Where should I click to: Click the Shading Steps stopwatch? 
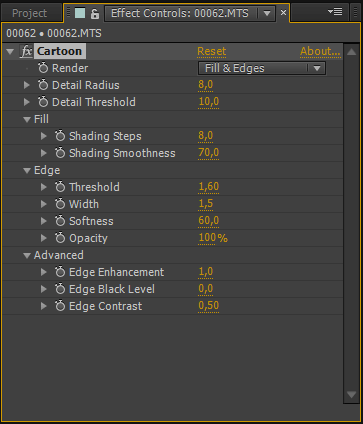60,136
